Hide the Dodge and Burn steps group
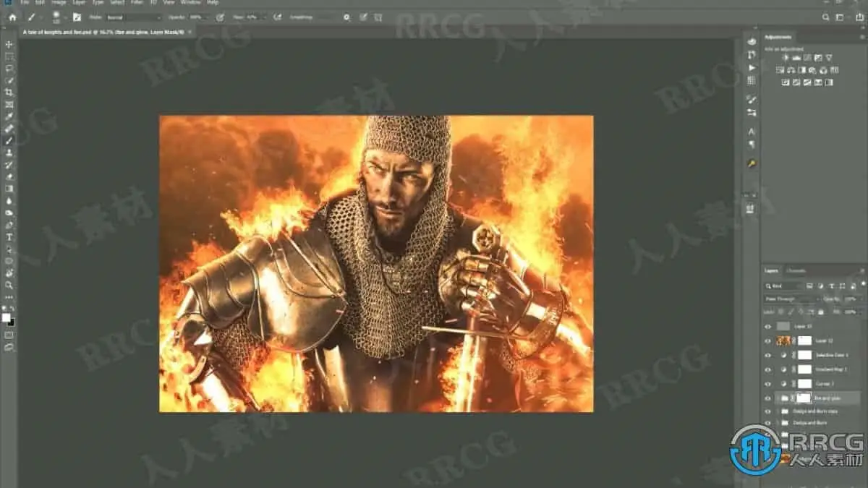The height and width of the screenshot is (488, 868). [768, 411]
